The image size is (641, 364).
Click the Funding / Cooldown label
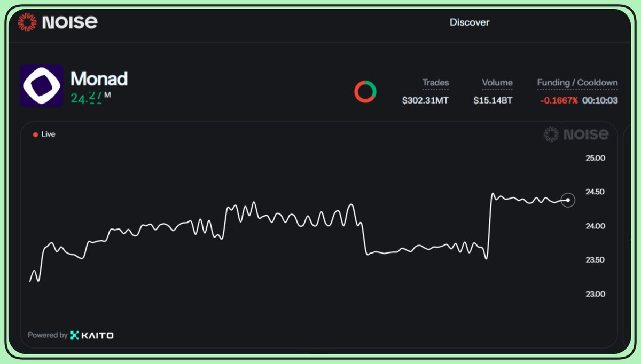[577, 83]
